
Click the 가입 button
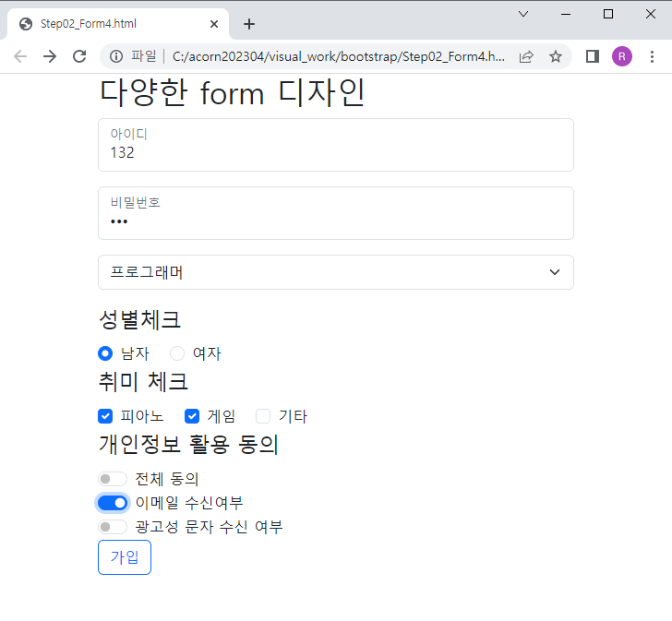pos(125,556)
